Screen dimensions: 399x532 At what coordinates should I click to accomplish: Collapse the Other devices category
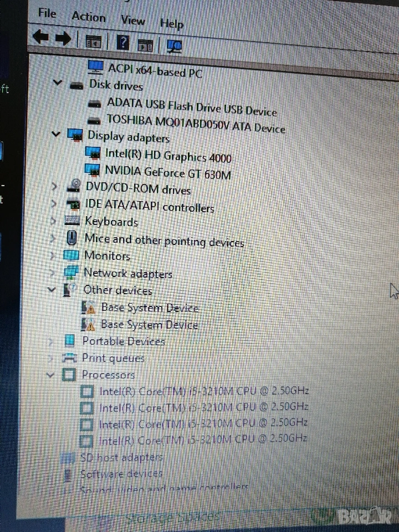(52, 289)
